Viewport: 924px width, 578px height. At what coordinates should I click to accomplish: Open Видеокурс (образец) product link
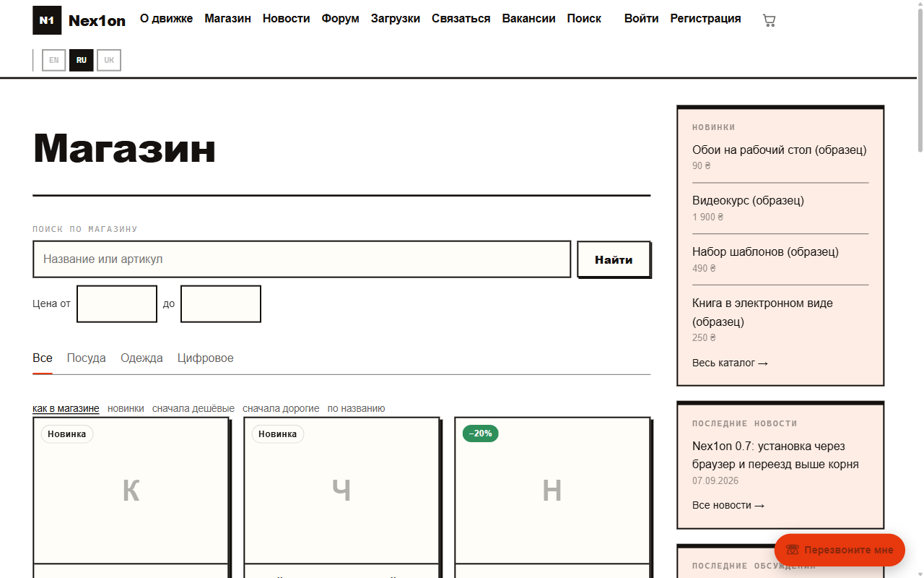coord(748,200)
